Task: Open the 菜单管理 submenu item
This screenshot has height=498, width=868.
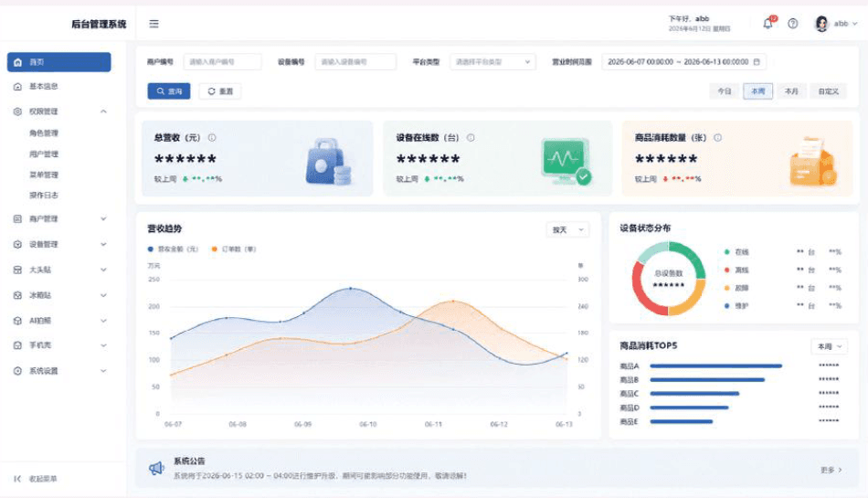Action: [x=44, y=175]
